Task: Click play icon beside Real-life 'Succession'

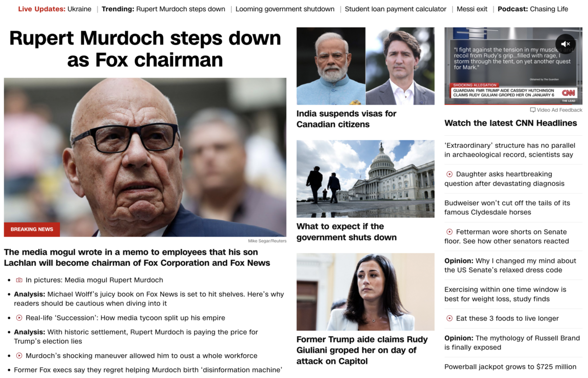Action: (19, 318)
